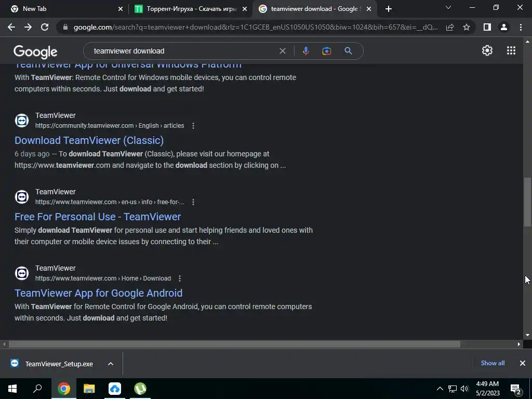Open notification center
This screenshot has height=399, width=532.
pos(516,389)
